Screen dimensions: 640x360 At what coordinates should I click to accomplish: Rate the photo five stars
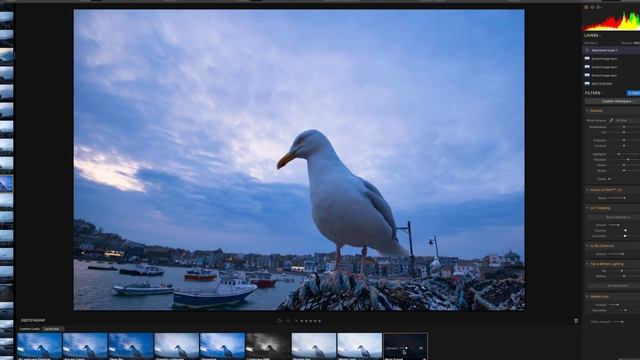[320, 321]
